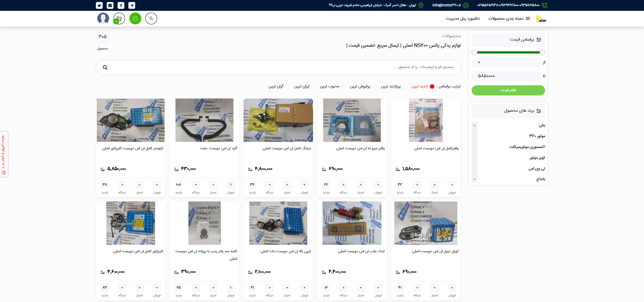Filter by brand کویر موتور
Image resolution: width=644 pixels, height=302 pixels.
tap(537, 158)
